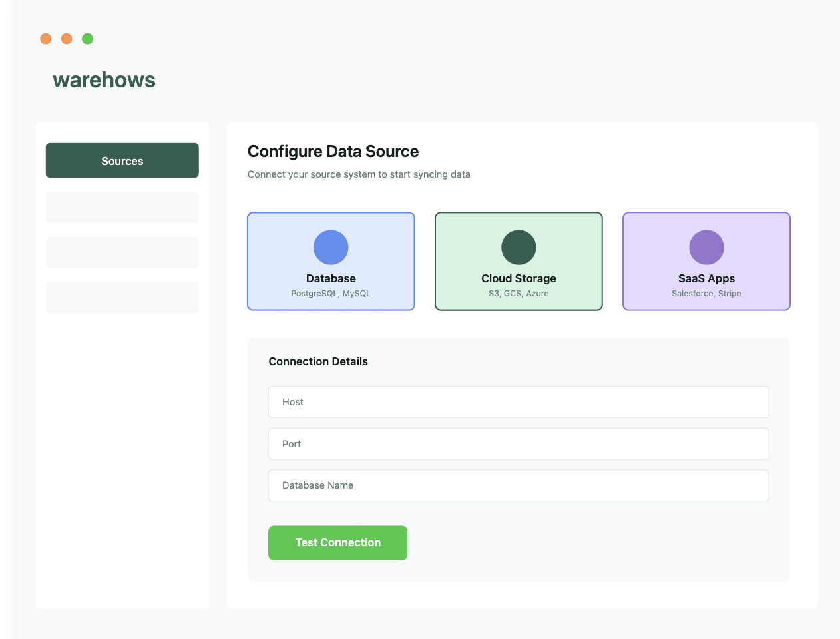Viewport: 840px width, 639px height.
Task: Click the Configure Data Source heading
Action: coord(333,152)
